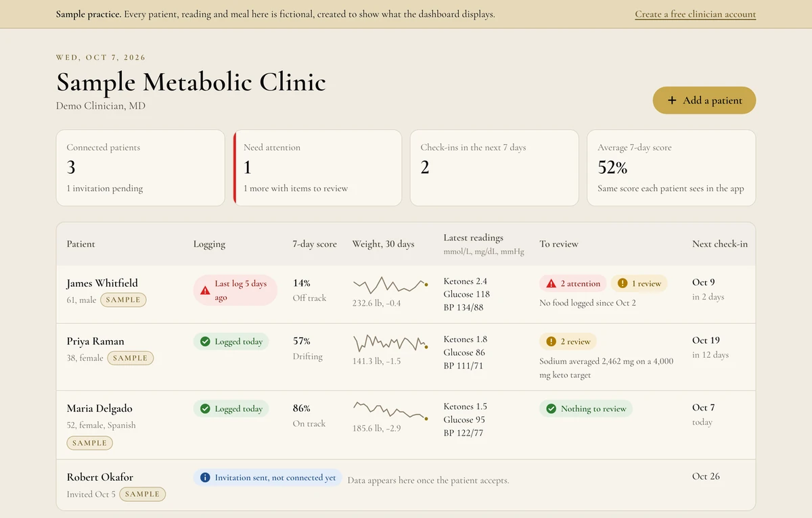The image size is (812, 518).
Task: Open the 1 review badge for James Whitfield
Action: (x=639, y=283)
